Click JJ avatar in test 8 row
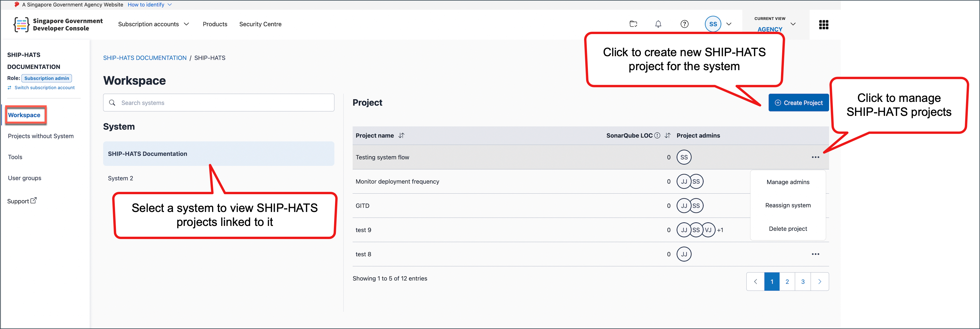This screenshot has height=329, width=980. click(684, 254)
